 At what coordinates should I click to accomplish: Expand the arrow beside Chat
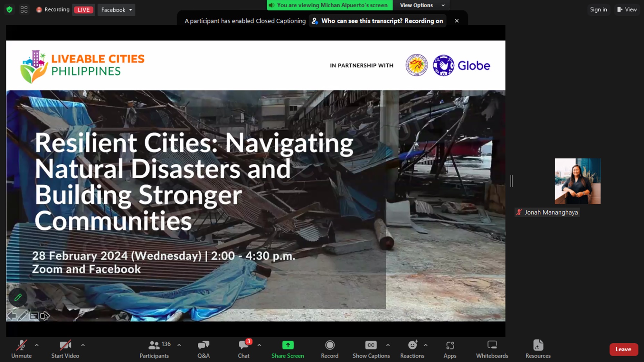(x=259, y=345)
